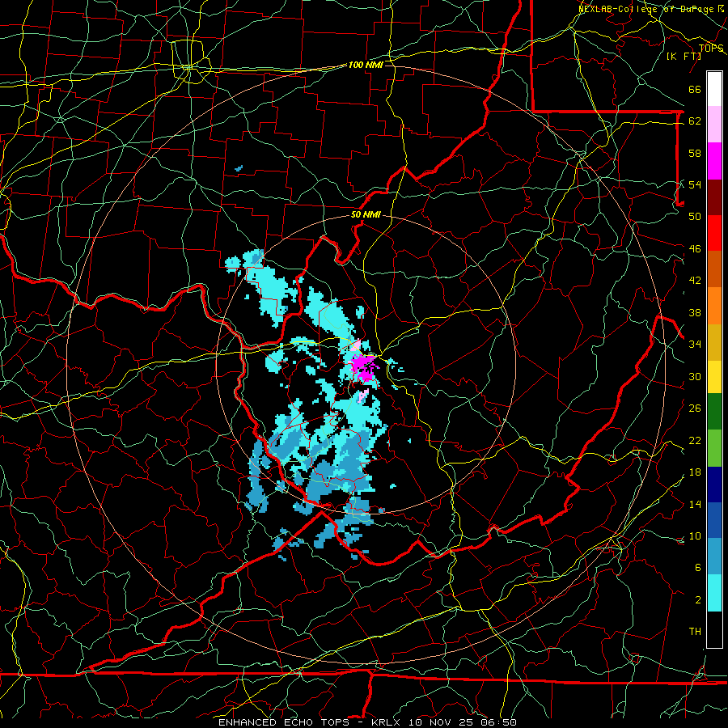The image size is (728, 728).
Task: Click the 46 legend label
Action: (695, 249)
